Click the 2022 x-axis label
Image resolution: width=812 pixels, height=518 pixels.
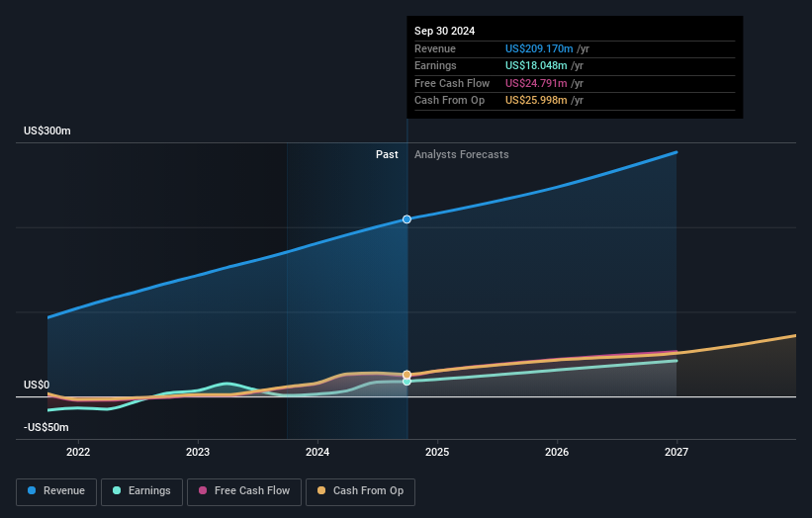(x=78, y=453)
